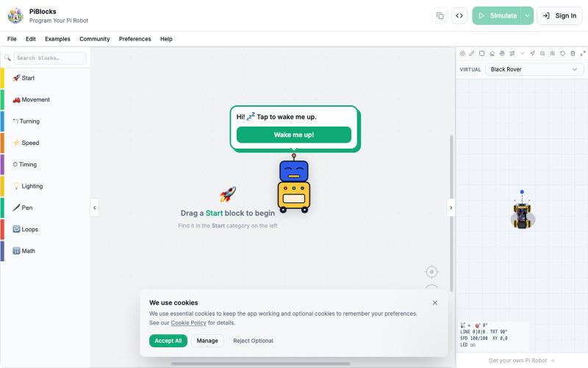Open the Preferences menu
Viewport: 588px width, 368px height.
coord(135,39)
